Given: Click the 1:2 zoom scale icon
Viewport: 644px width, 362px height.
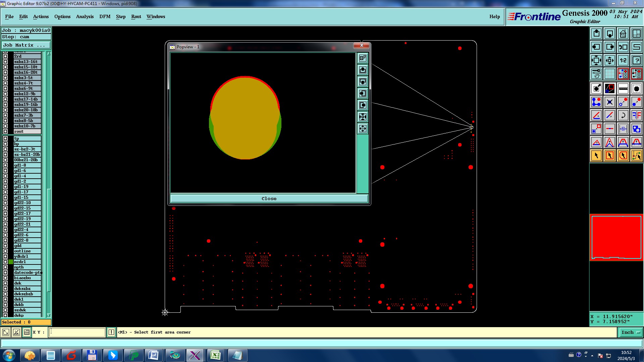Looking at the screenshot, I should click(x=623, y=60).
